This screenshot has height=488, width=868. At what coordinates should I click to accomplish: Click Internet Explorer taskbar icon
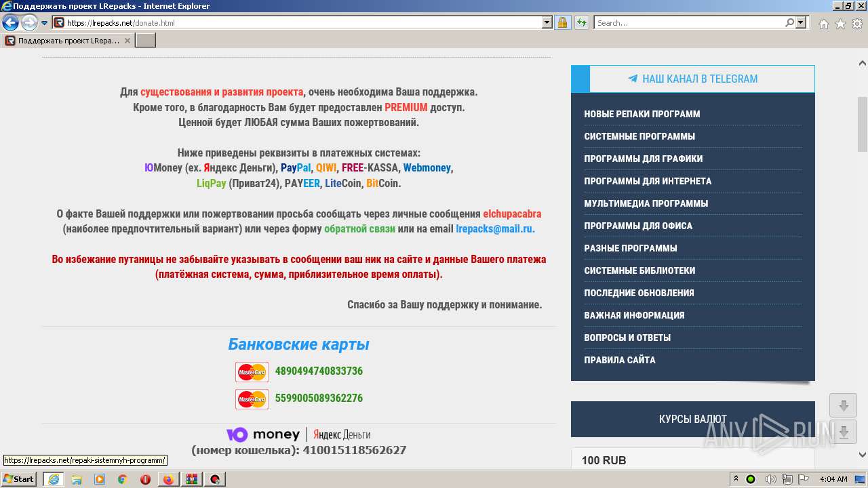53,479
